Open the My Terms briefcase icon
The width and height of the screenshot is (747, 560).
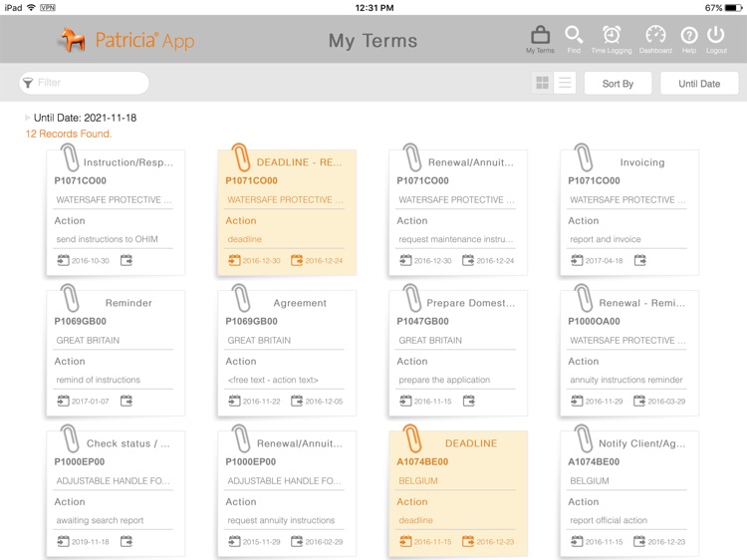click(540, 36)
